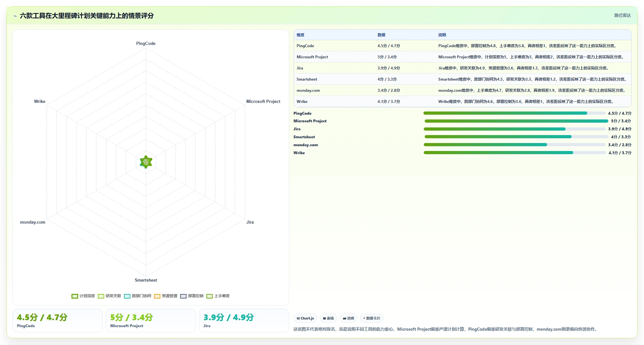This screenshot has width=644, height=345.
Task: Click the Wrike progress bar
Action: click(515, 153)
